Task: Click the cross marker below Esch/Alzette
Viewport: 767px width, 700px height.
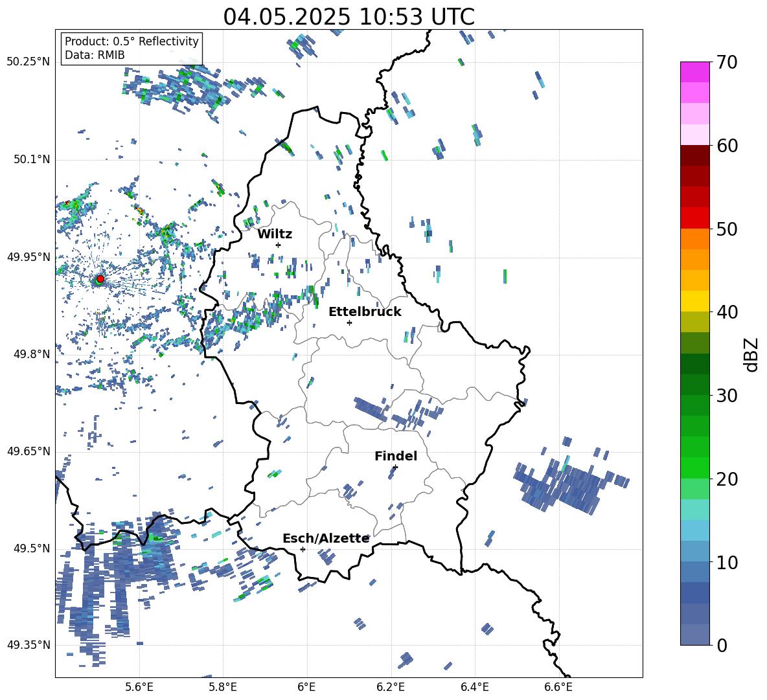Action: click(x=303, y=549)
